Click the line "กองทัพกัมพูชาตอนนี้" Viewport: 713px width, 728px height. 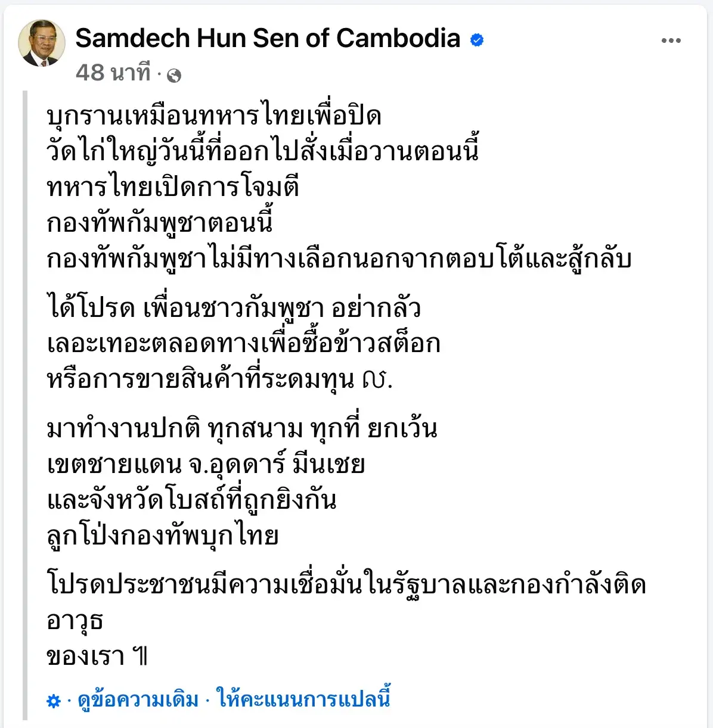[x=160, y=223]
